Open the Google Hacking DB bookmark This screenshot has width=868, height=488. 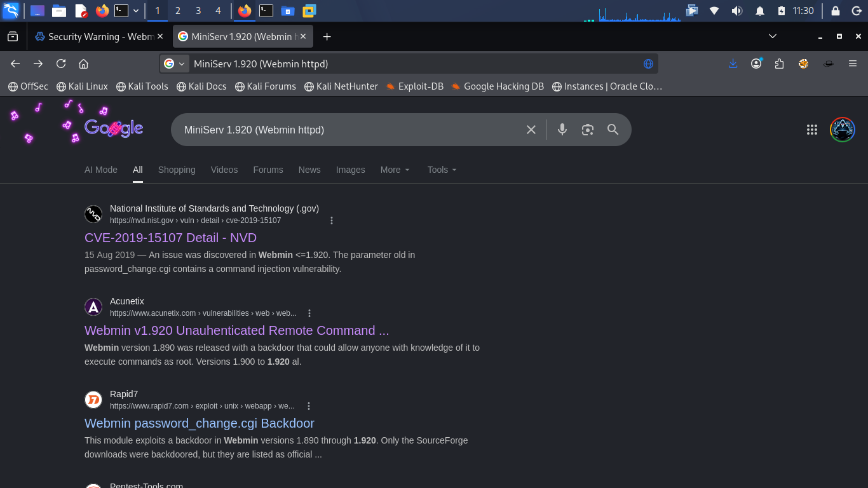(x=498, y=86)
